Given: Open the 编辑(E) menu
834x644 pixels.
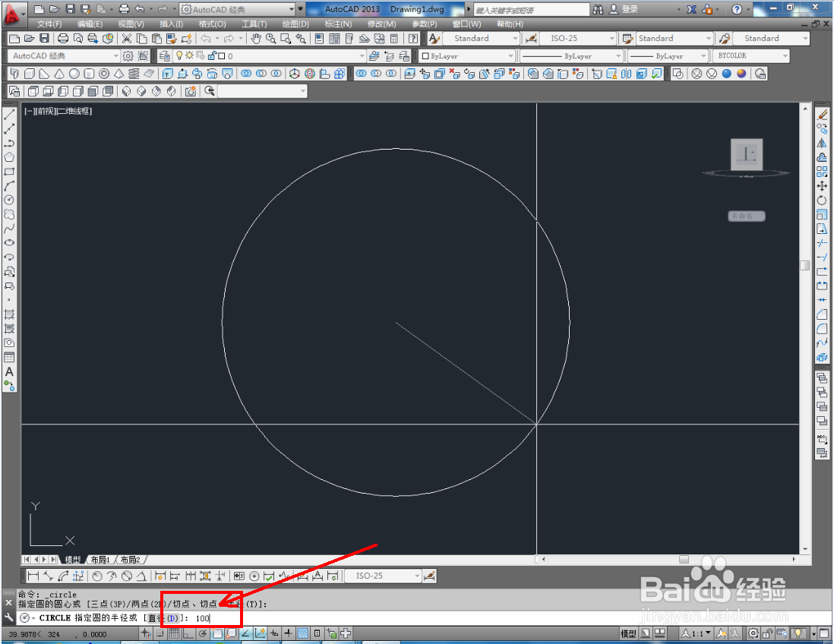Looking at the screenshot, I should click(x=90, y=24).
